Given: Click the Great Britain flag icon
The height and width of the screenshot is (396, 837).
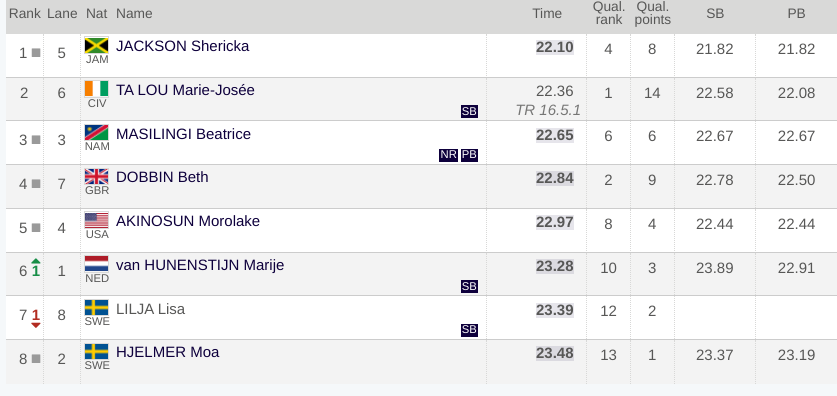Looking at the screenshot, I should (97, 177).
